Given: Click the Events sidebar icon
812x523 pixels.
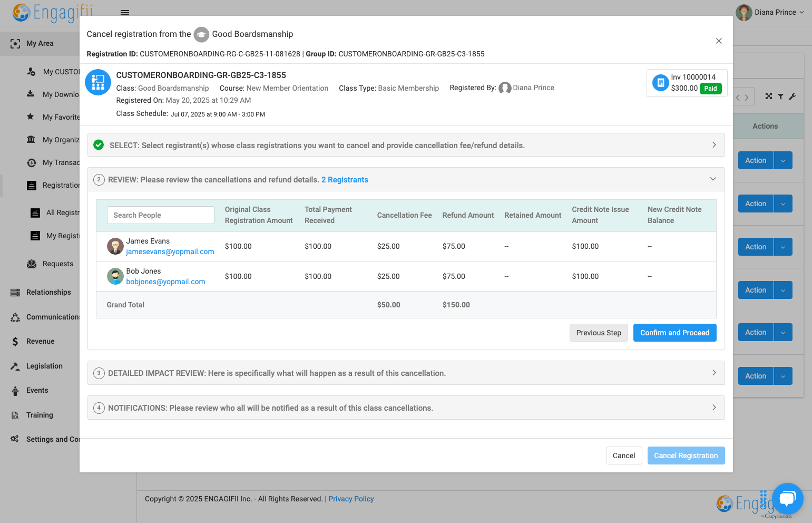Looking at the screenshot, I should coord(15,390).
